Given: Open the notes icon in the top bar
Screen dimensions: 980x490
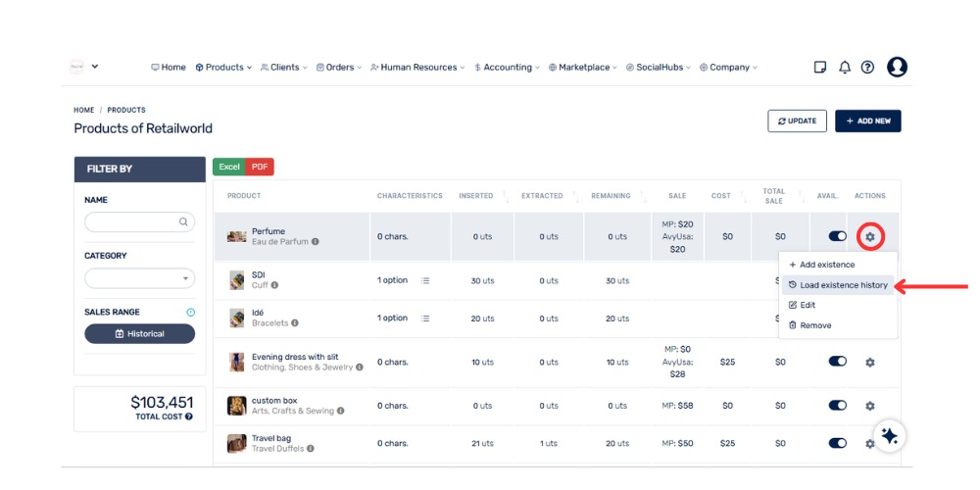Looking at the screenshot, I should 820,68.
